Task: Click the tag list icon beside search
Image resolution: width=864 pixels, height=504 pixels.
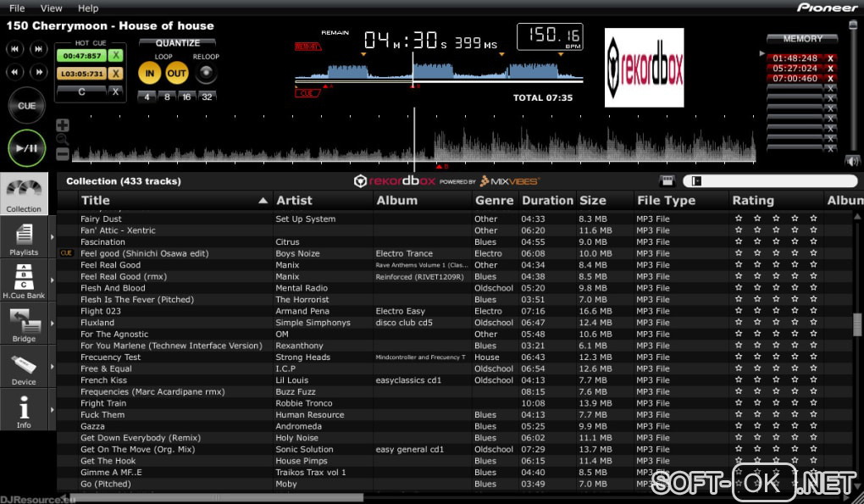Action: (x=667, y=181)
